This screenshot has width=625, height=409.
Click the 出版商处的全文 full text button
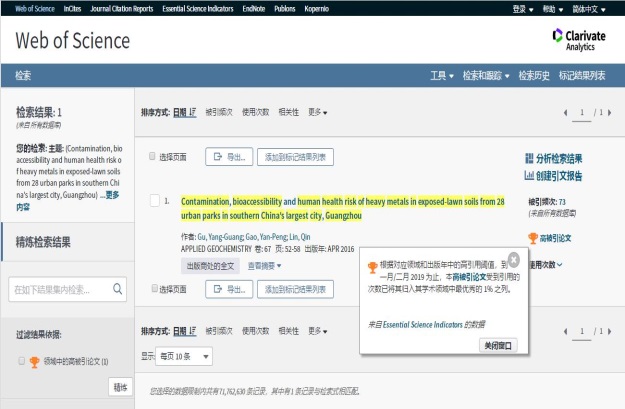[x=210, y=266]
